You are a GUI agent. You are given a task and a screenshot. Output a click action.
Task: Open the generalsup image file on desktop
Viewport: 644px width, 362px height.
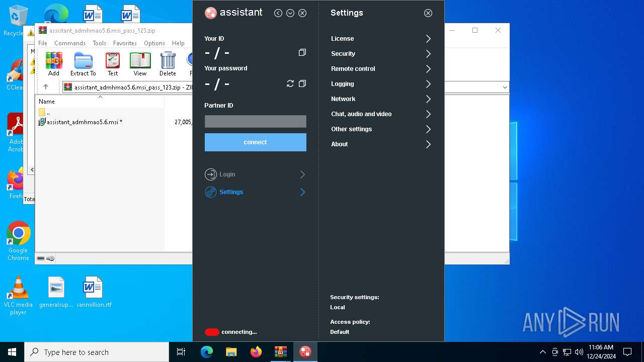coord(56,293)
